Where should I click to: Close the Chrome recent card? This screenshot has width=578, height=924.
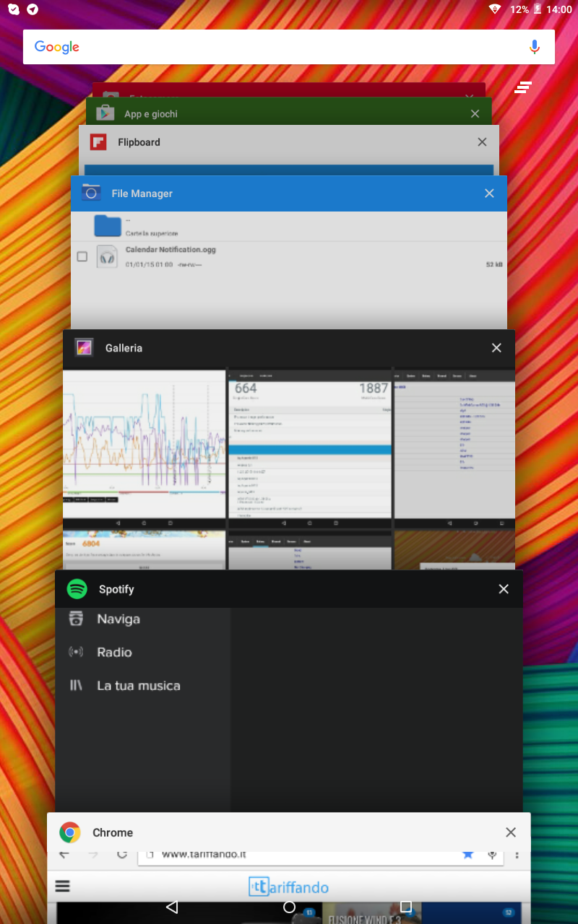click(511, 832)
